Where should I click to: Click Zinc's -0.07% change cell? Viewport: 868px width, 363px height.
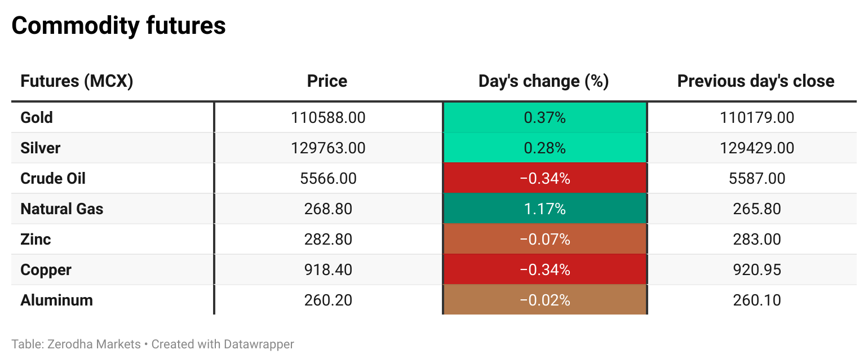[x=544, y=240]
